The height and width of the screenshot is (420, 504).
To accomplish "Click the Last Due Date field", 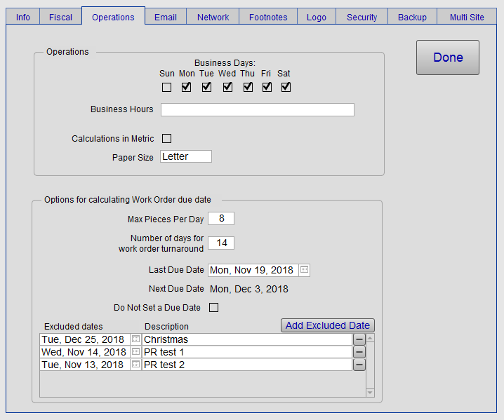I will click(x=253, y=270).
